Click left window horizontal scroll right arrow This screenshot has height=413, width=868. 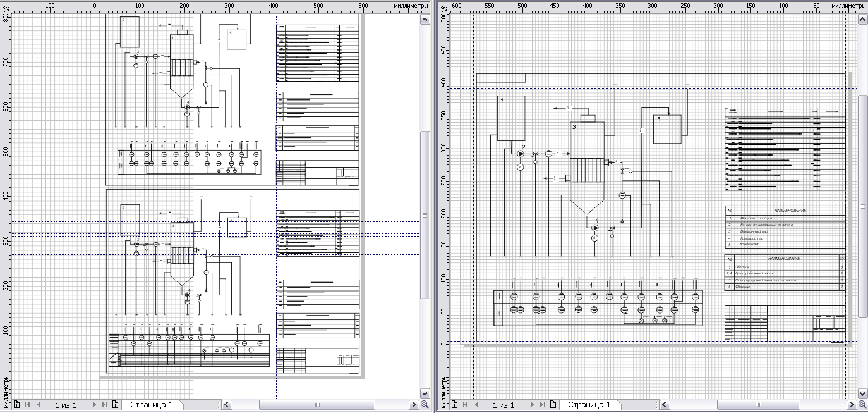point(414,405)
